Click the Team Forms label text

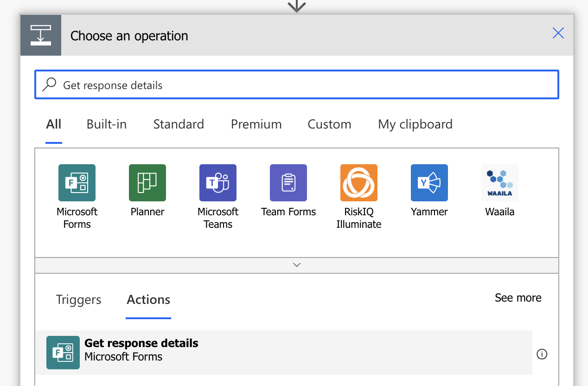pyautogui.click(x=288, y=212)
